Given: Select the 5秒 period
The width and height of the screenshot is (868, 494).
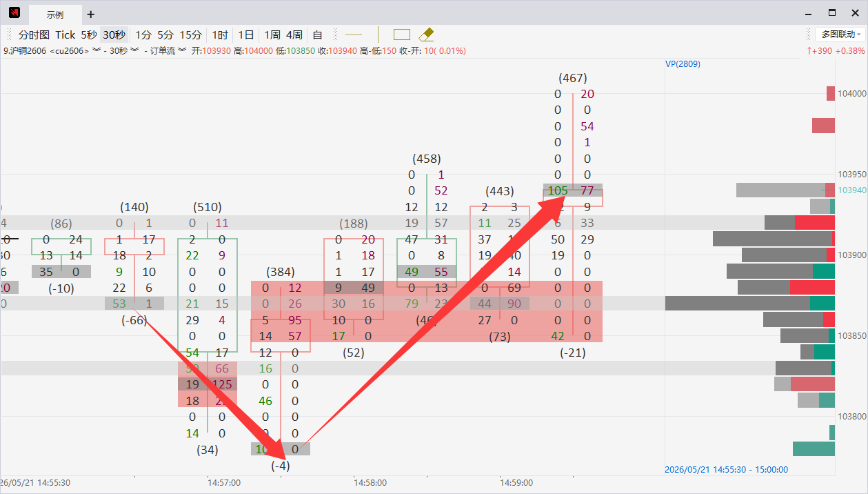Looking at the screenshot, I should point(89,34).
